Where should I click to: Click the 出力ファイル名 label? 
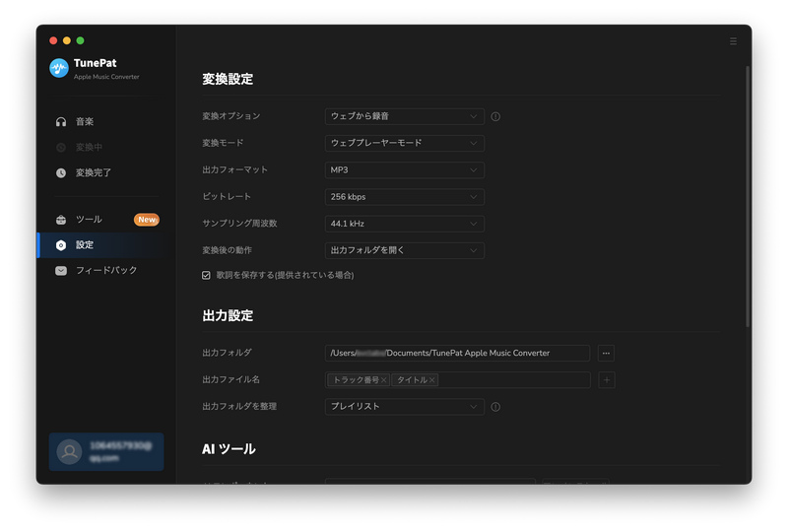click(x=230, y=379)
